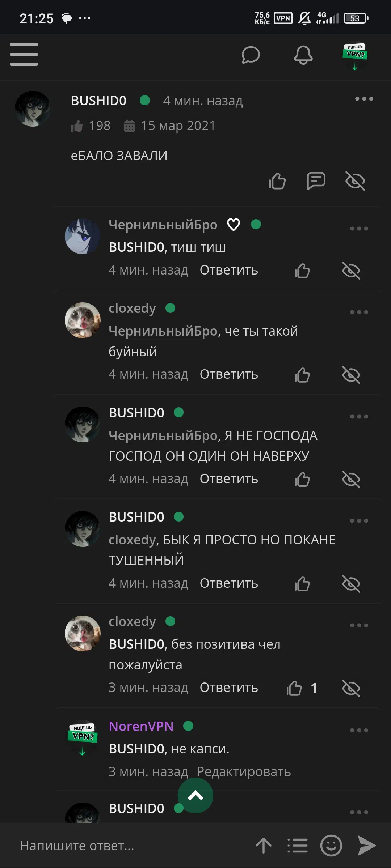Image resolution: width=391 pixels, height=868 pixels.
Task: Focus the "Напишите ответ…" input field
Action: click(130, 846)
